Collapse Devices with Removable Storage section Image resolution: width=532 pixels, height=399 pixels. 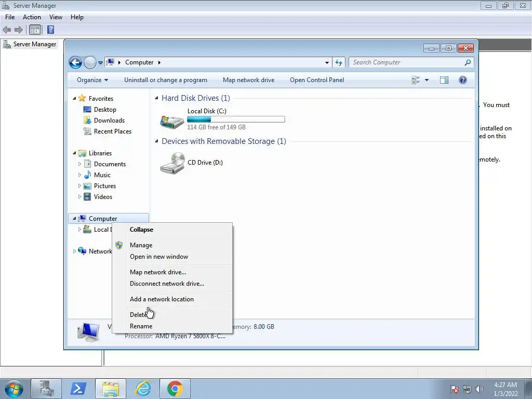156,141
